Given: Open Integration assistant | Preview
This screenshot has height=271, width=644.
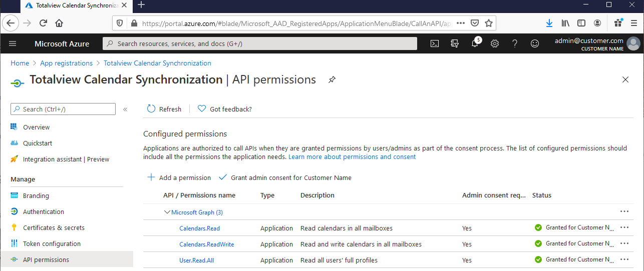Looking at the screenshot, I should tap(67, 159).
